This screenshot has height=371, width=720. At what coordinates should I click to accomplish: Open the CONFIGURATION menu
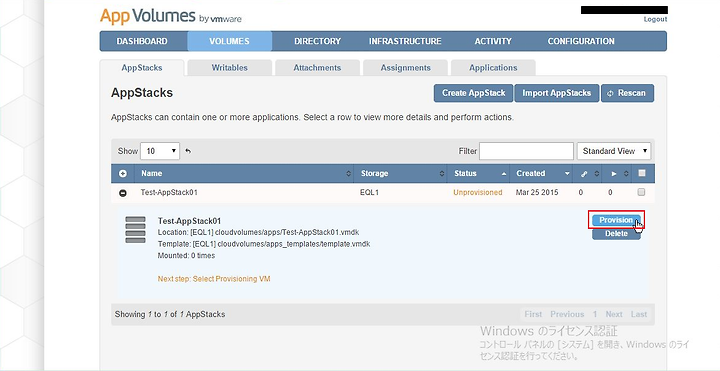(x=581, y=41)
